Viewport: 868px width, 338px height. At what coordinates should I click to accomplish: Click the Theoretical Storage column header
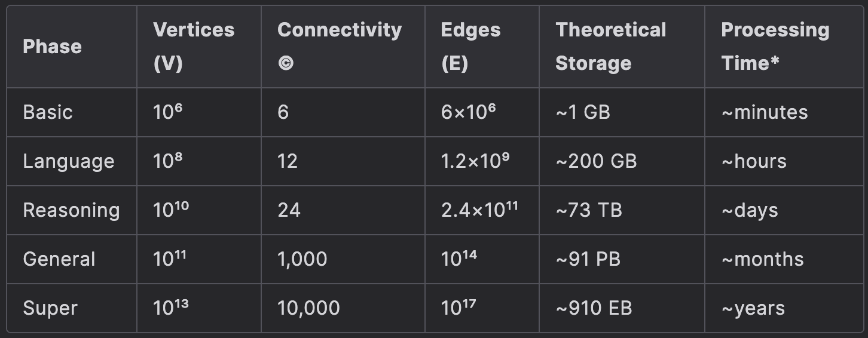610,47
